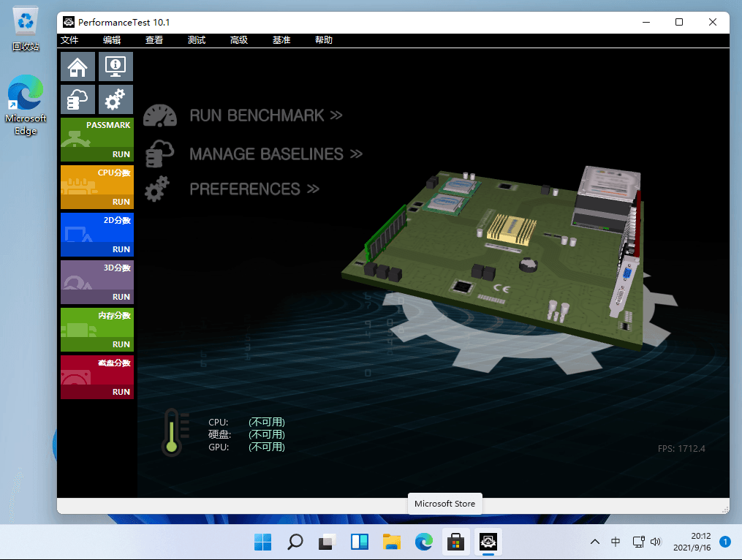Open the 文件 menu
742x560 pixels.
(69, 40)
